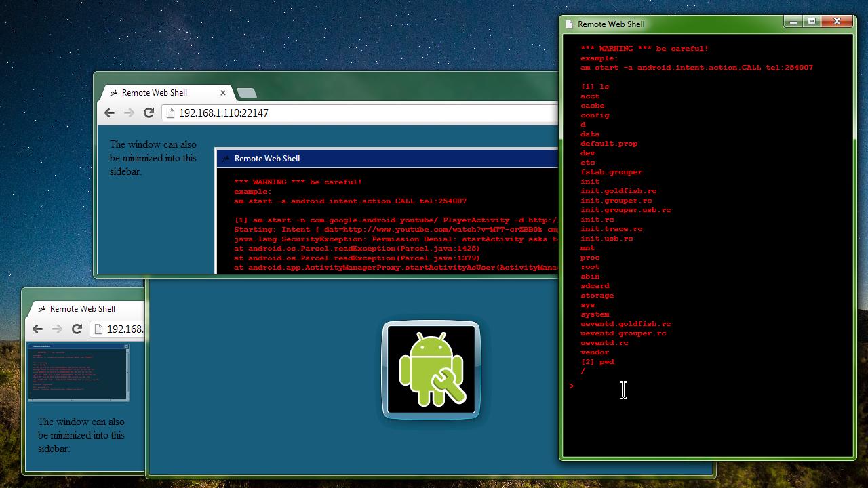Click the 'ueventd.goldfish.rc' entry
The image size is (868, 488).
click(x=625, y=324)
